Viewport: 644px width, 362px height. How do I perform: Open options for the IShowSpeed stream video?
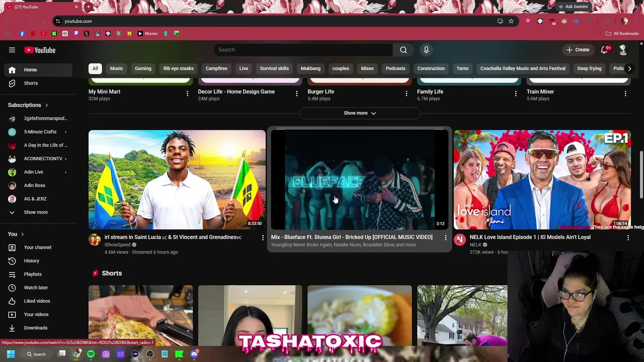coord(262,237)
